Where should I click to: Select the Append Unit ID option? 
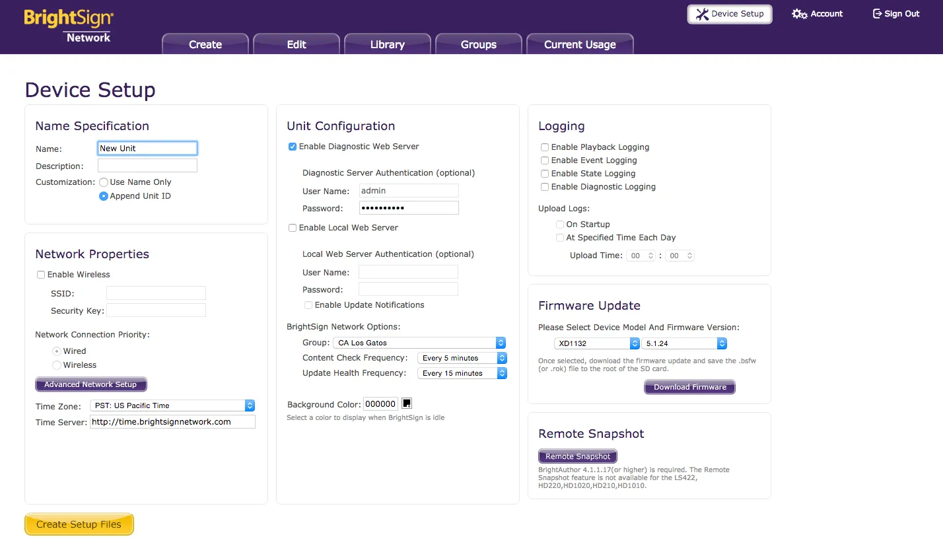point(104,196)
